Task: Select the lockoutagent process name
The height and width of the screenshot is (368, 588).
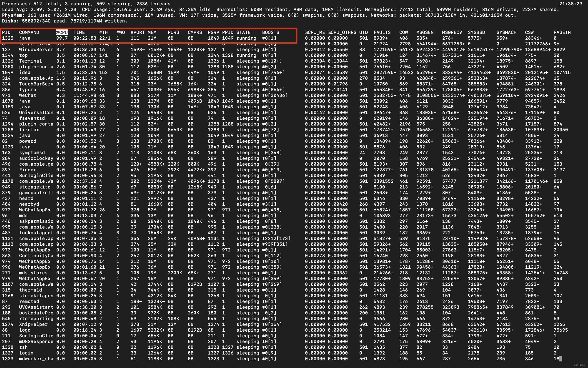Action: pyautogui.click(x=36, y=233)
